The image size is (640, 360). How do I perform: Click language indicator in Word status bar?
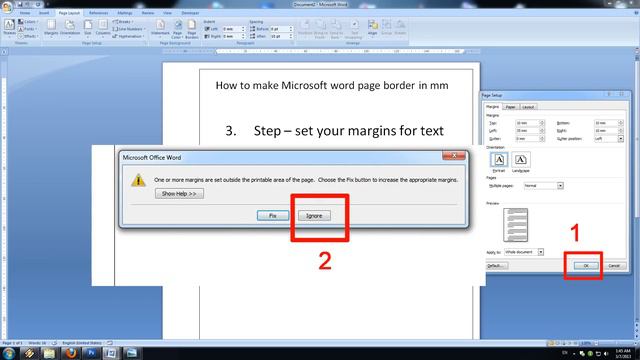(x=82, y=343)
